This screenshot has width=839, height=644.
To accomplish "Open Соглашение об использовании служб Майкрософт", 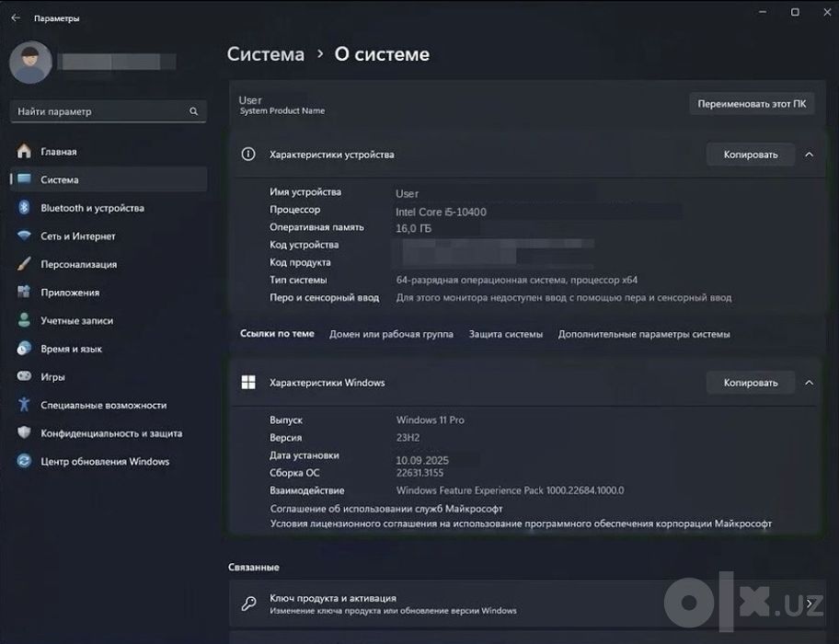I will 386,508.
